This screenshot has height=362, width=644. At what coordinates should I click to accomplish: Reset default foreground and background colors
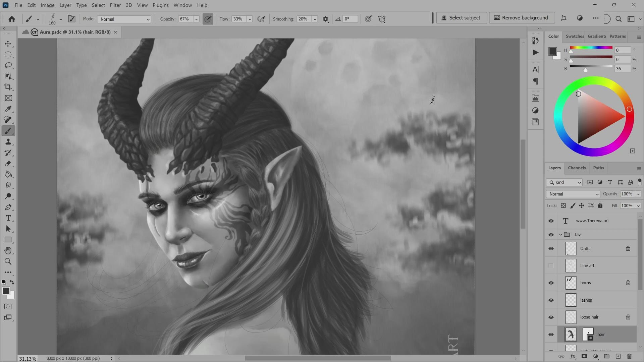(4, 282)
